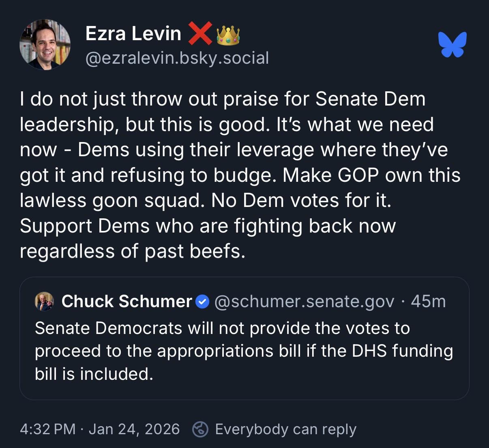
Task: Click the Bluesky butterfly logo
Action: point(452,44)
